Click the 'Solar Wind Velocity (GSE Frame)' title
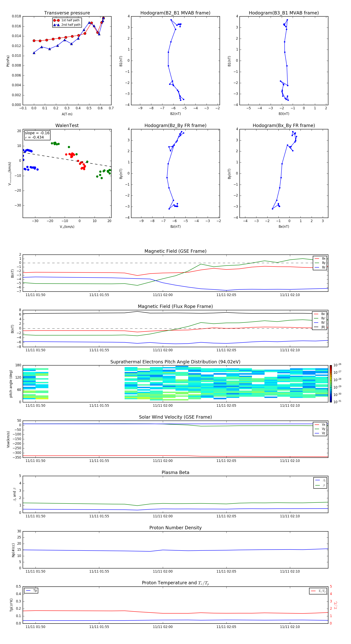 click(x=175, y=417)
